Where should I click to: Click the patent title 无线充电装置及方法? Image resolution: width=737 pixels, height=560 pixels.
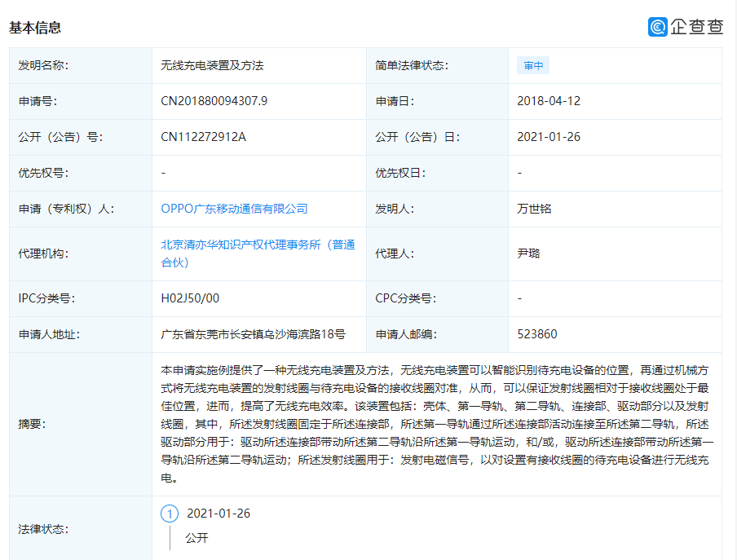point(212,65)
